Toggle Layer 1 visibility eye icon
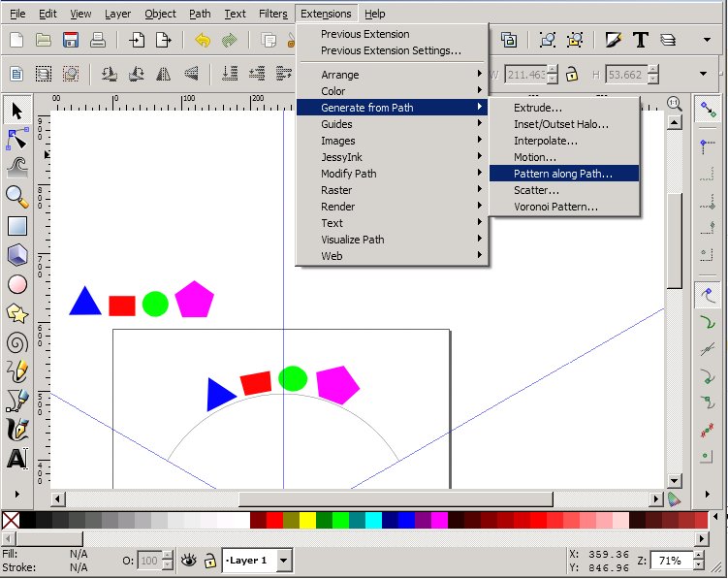The height and width of the screenshot is (579, 728). [188, 560]
